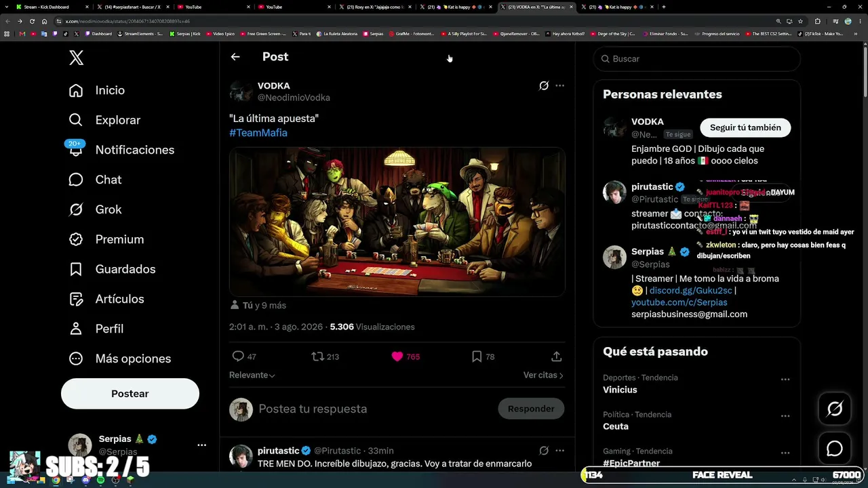Open Chrome from the taskbar
This screenshot has width=868, height=488.
point(56,481)
